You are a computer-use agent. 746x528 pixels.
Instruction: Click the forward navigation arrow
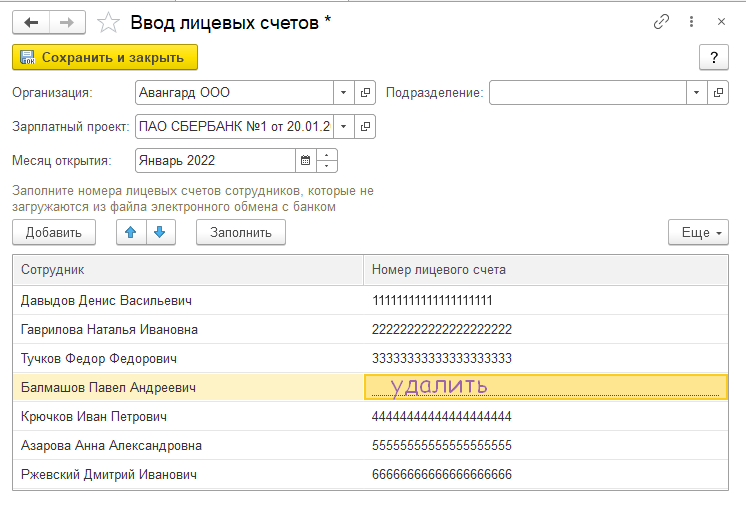point(67,21)
